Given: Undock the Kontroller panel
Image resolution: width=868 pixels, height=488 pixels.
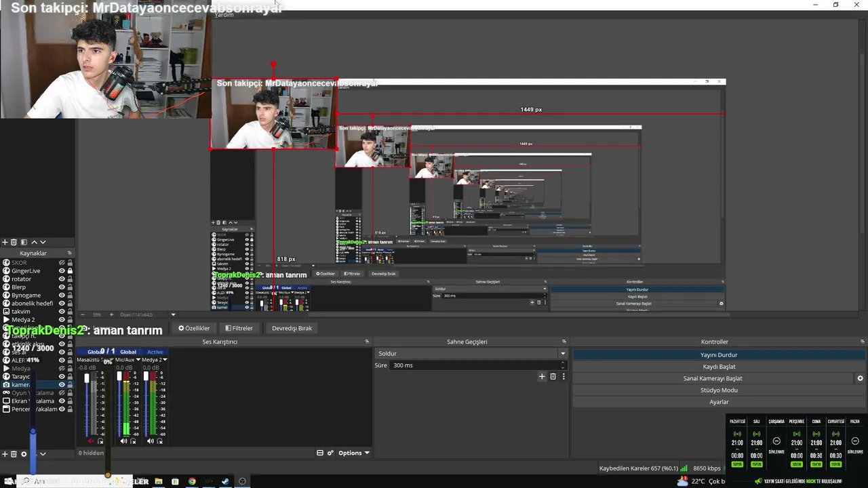Looking at the screenshot, I should [x=863, y=342].
